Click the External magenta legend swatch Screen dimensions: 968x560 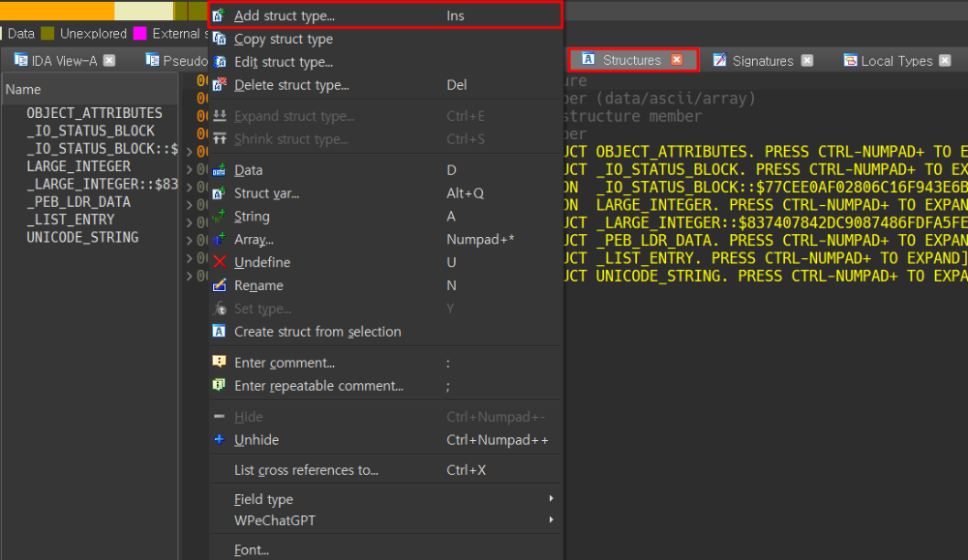140,33
